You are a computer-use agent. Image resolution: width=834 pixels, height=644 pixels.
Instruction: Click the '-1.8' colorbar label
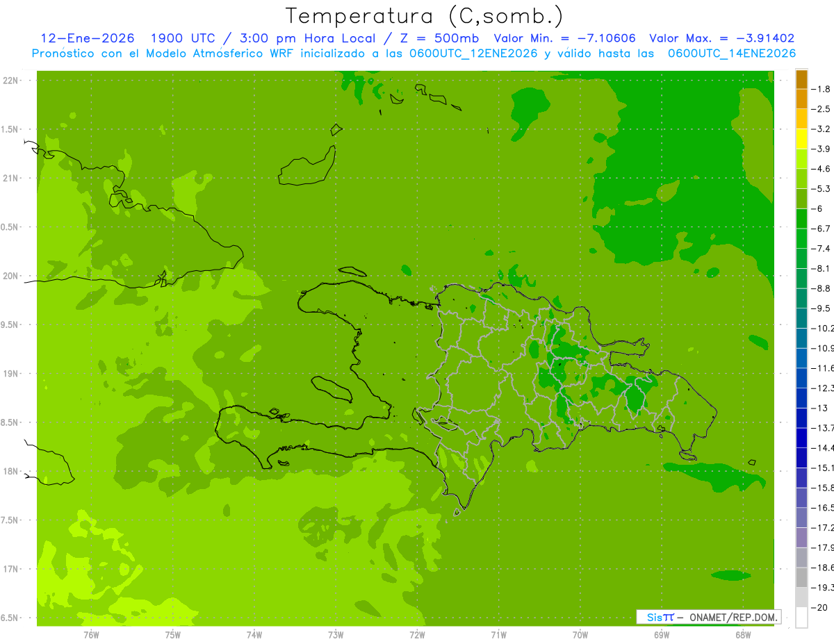[x=821, y=90]
